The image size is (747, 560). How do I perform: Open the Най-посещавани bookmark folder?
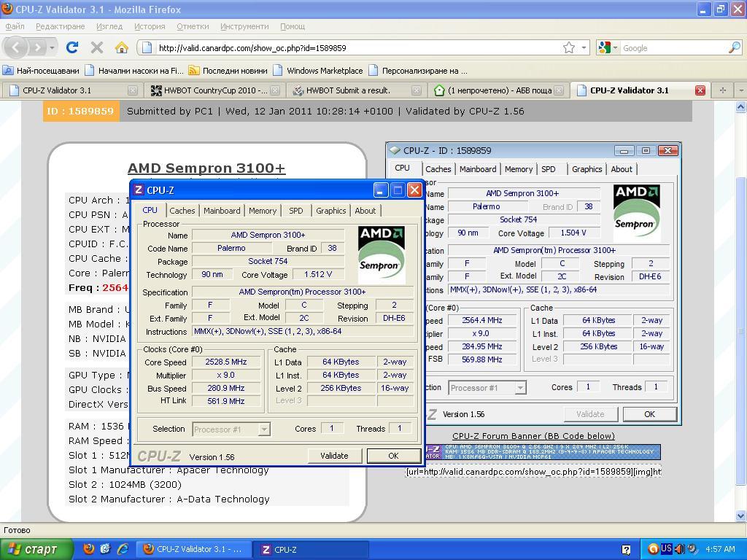(41, 71)
